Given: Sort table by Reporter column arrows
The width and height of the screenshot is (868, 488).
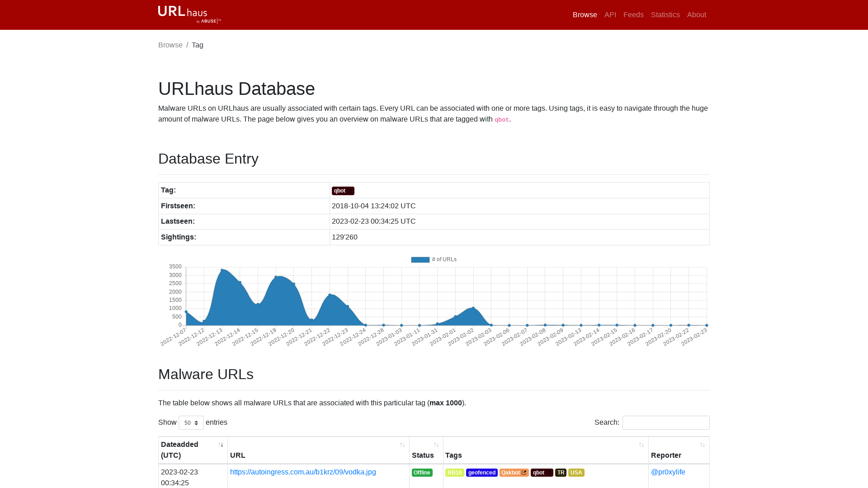Looking at the screenshot, I should click(703, 445).
